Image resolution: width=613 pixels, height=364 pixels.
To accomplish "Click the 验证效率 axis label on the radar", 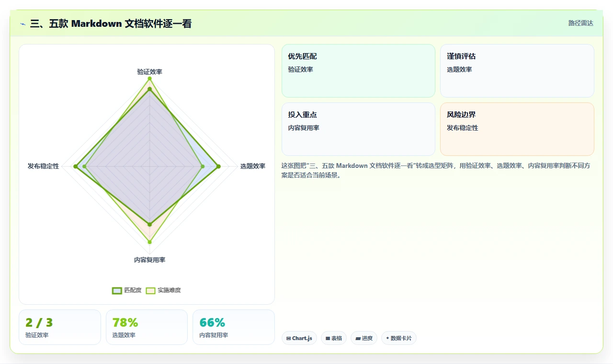I will 149,72.
